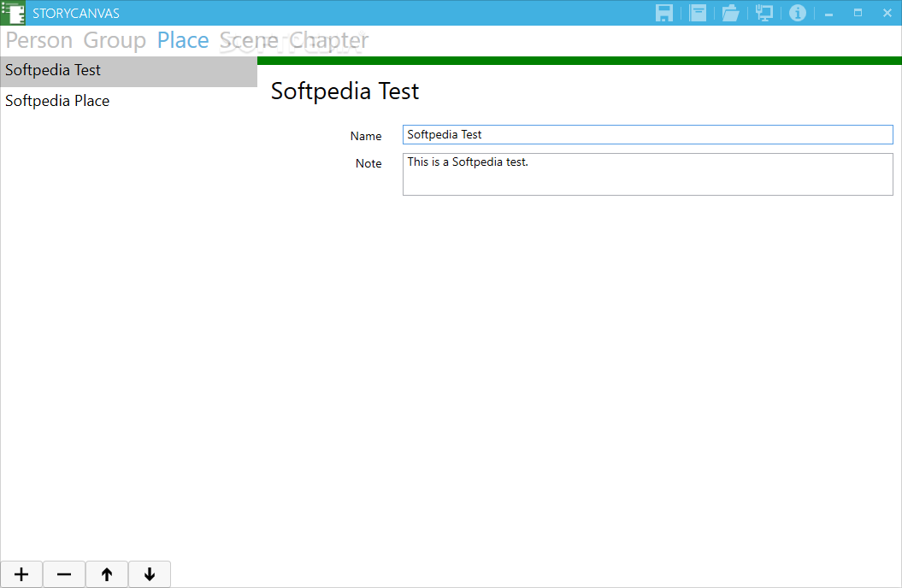Click the network monitor plug icon
This screenshot has width=902, height=588.
(x=764, y=13)
